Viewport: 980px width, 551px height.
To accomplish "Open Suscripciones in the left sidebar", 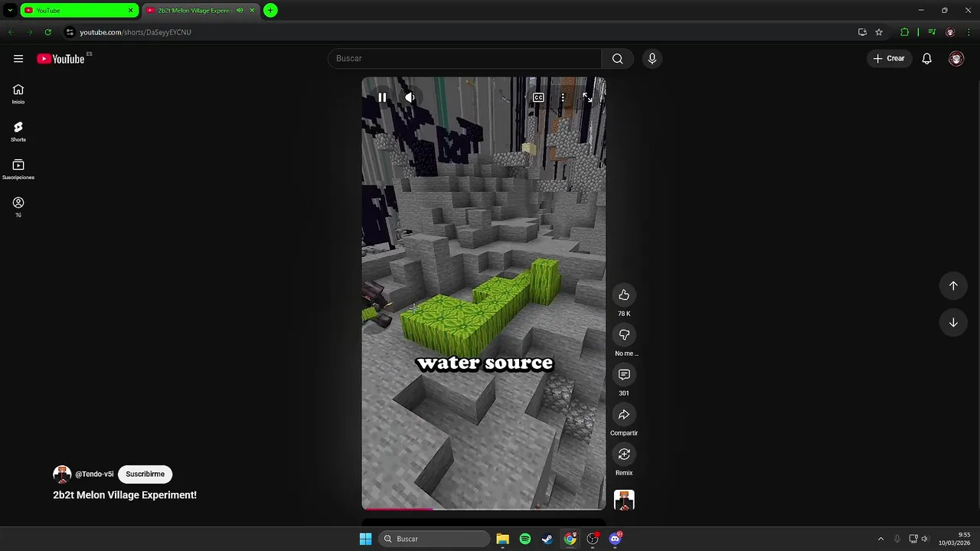I will click(x=18, y=169).
